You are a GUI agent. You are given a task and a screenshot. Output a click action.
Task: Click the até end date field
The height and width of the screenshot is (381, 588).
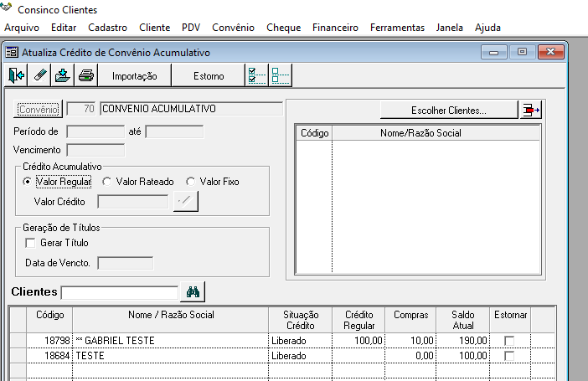tap(174, 131)
